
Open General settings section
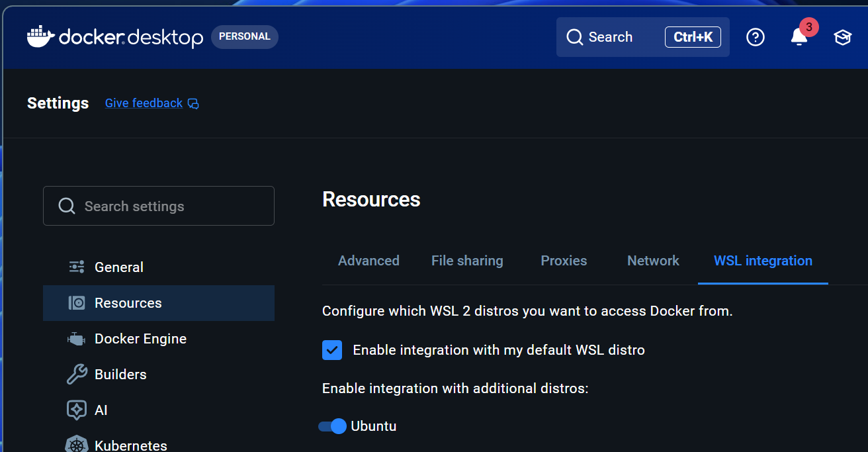[x=159, y=267]
